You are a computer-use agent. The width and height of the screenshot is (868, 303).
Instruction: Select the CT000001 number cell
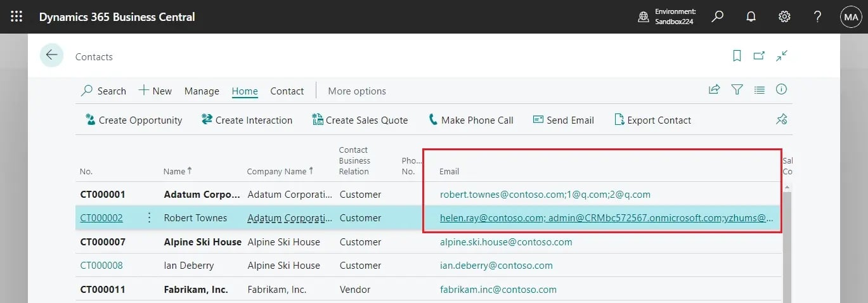pyautogui.click(x=103, y=194)
